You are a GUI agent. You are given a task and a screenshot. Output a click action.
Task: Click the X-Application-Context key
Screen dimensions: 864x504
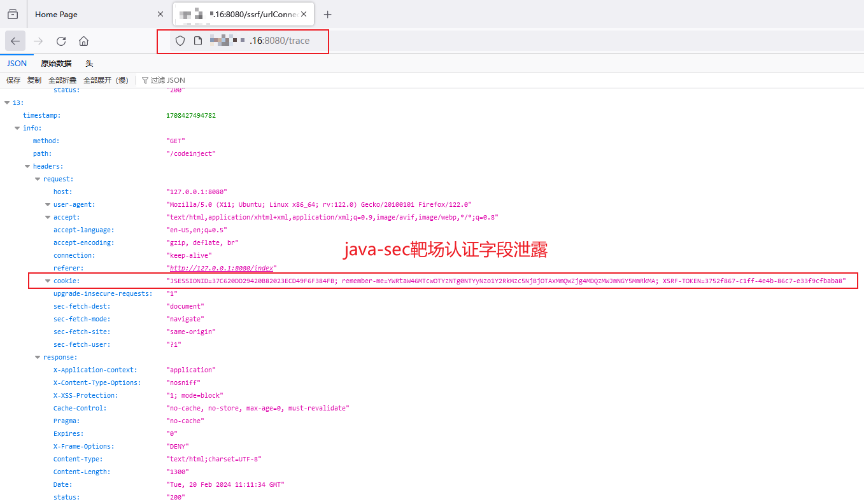coord(96,370)
